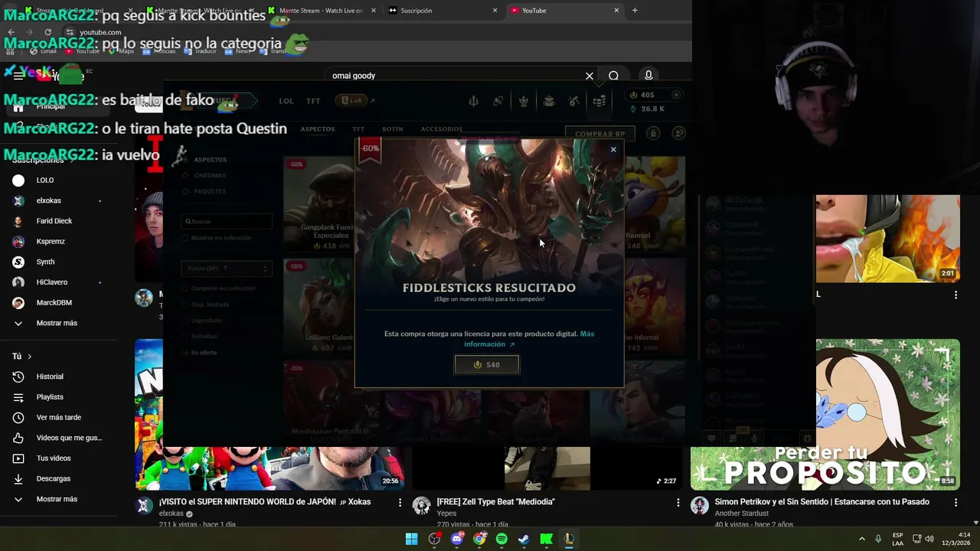This screenshot has width=980, height=551.
Task: Expand Mostrar más under subscriptions
Action: pyautogui.click(x=58, y=323)
